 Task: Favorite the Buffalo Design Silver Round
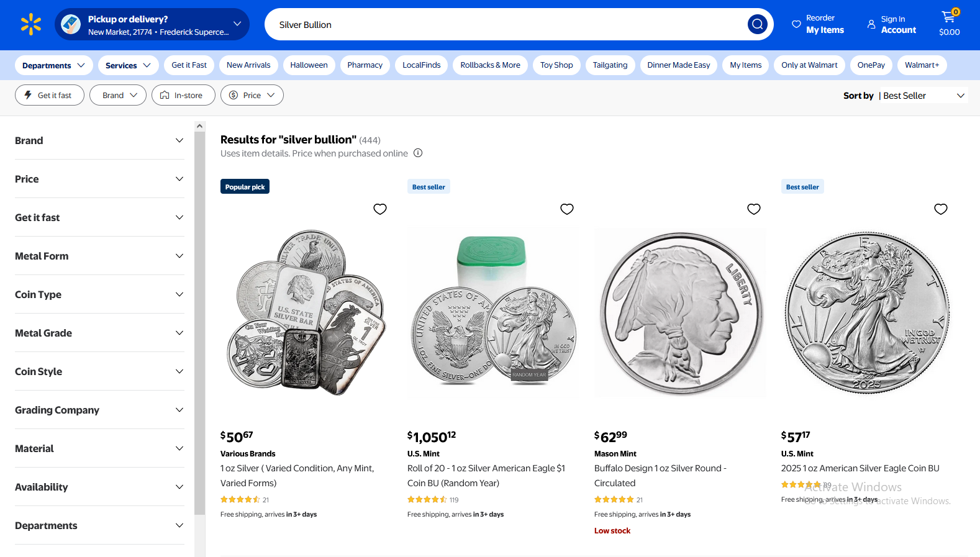click(x=754, y=209)
